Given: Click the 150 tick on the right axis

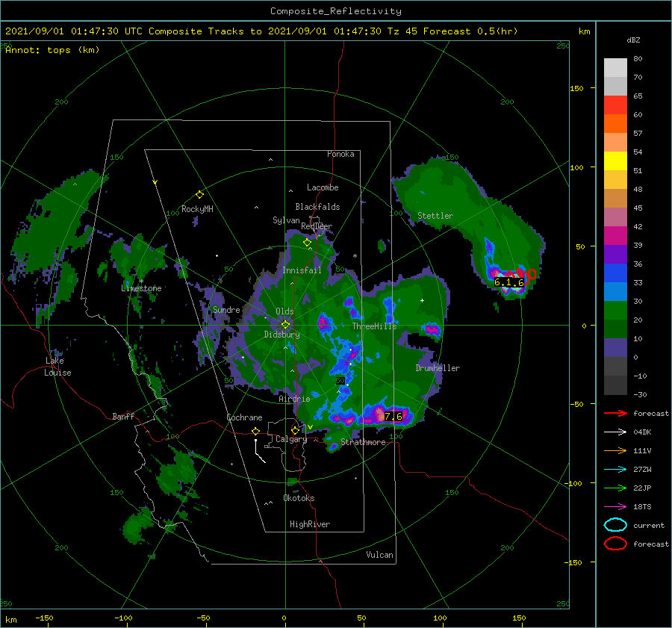Looking at the screenshot, I should 576,88.
